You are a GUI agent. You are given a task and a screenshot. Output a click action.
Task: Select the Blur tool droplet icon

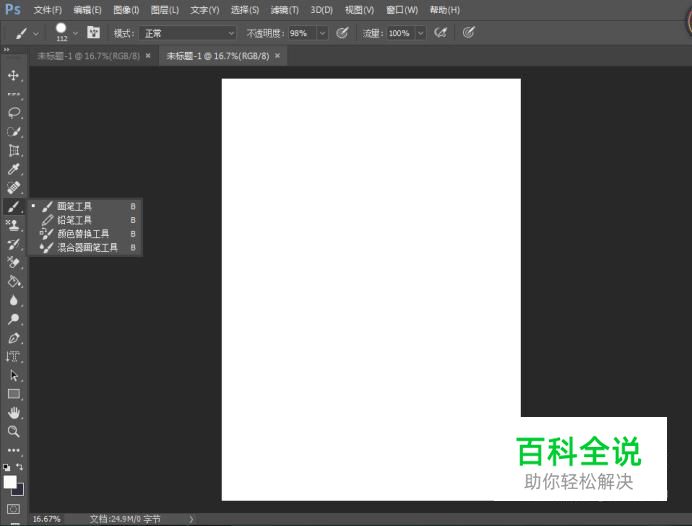13,301
